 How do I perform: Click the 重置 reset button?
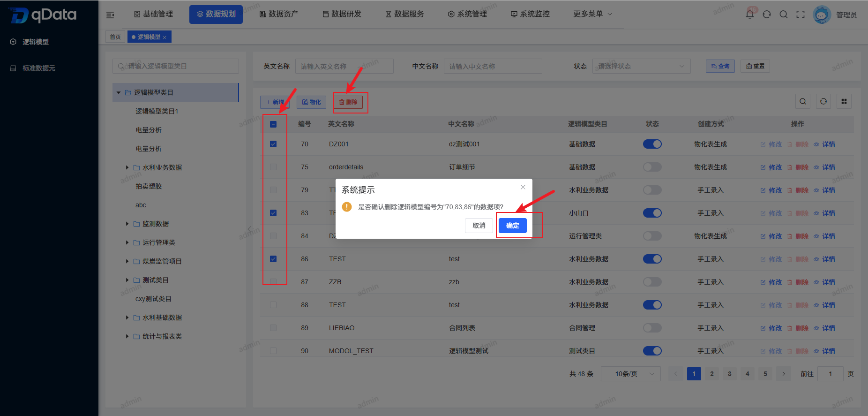pyautogui.click(x=756, y=66)
